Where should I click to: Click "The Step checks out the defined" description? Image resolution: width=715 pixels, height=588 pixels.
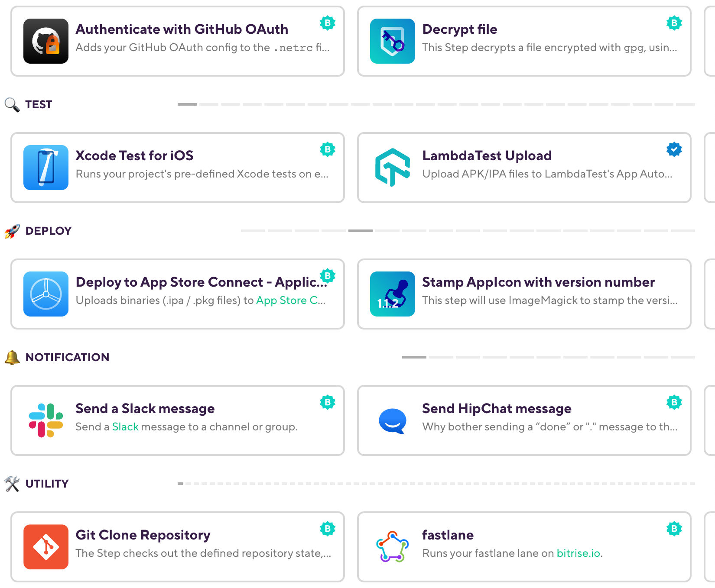pyautogui.click(x=203, y=553)
